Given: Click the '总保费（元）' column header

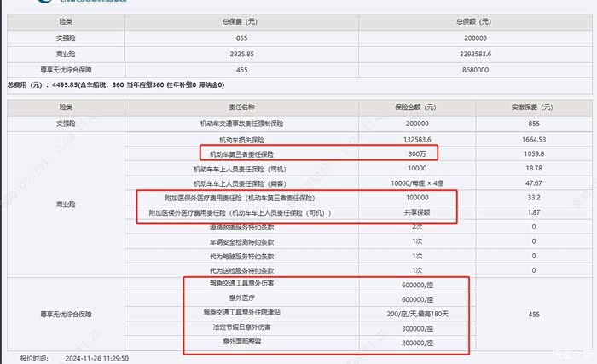Looking at the screenshot, I should [x=241, y=22].
